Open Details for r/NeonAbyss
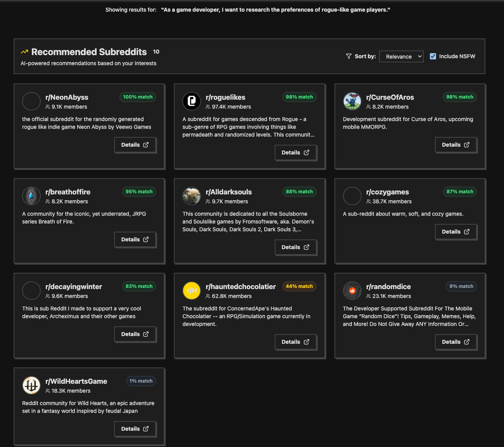 coord(135,145)
